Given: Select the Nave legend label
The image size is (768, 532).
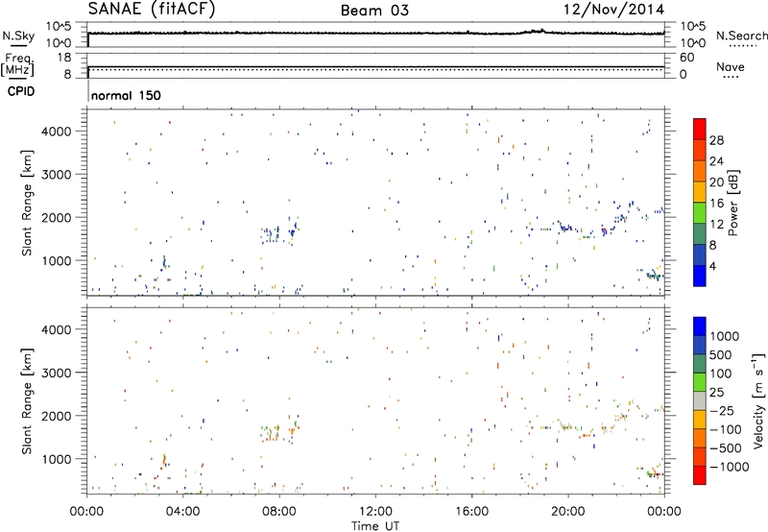Looking at the screenshot, I should click(x=731, y=66).
